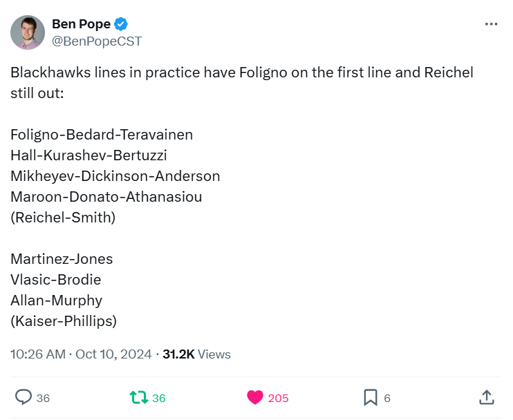Click the bookmark count 6
513x420 pixels.
[387, 398]
